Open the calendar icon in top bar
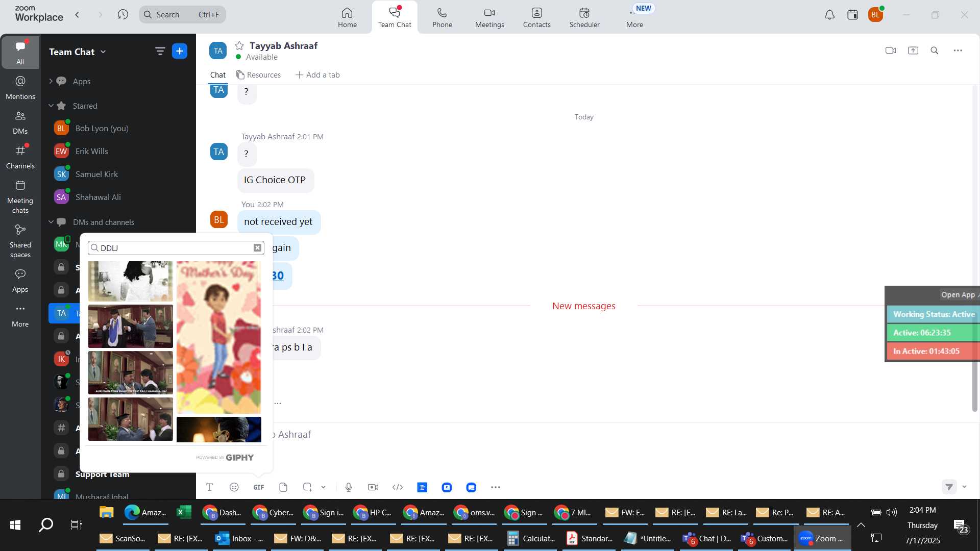 pos(852,15)
